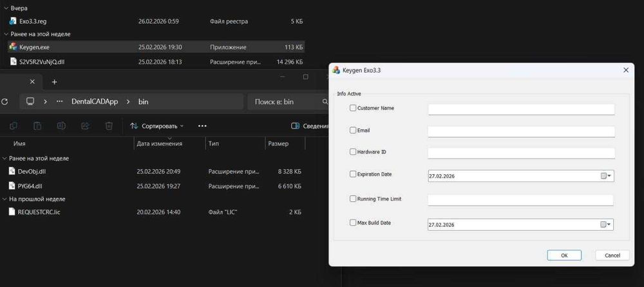This screenshot has width=644, height=287.
Task: Click the magnifier icon in the bin search box
Action: click(x=324, y=101)
